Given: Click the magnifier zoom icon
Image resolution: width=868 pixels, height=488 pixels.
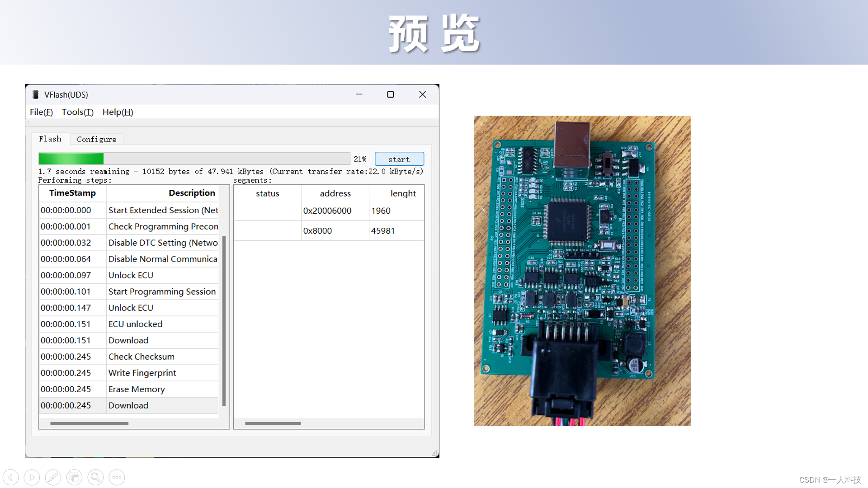Looking at the screenshot, I should pyautogui.click(x=95, y=477).
